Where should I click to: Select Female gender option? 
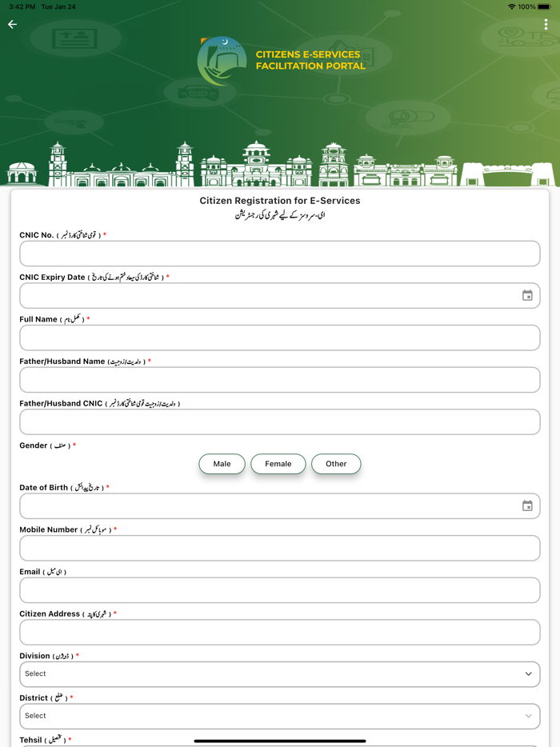click(278, 464)
